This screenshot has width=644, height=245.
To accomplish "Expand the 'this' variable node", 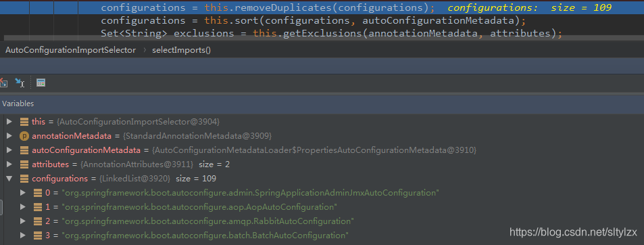I will pos(9,122).
